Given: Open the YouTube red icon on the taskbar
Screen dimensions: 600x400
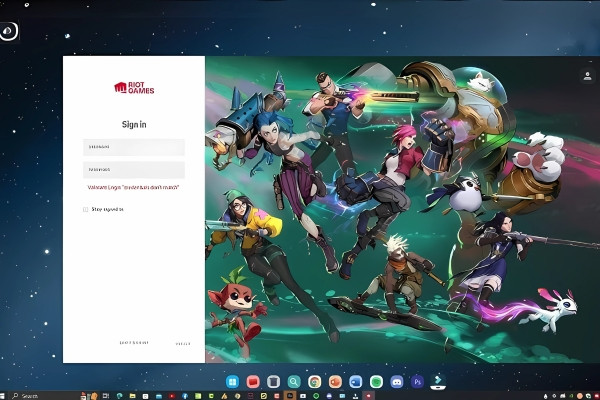Looking at the screenshot, I should pyautogui.click(x=172, y=396).
